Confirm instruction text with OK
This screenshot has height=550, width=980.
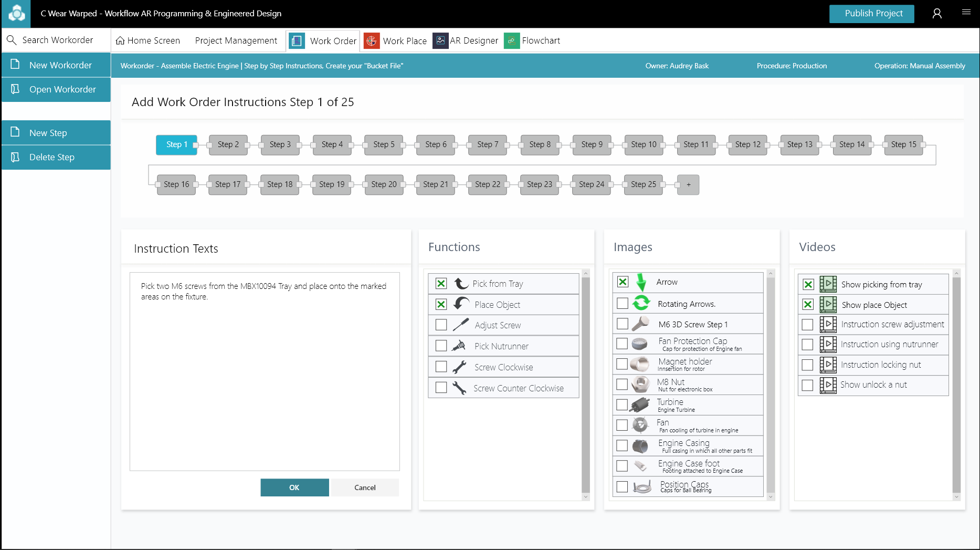[294, 487]
